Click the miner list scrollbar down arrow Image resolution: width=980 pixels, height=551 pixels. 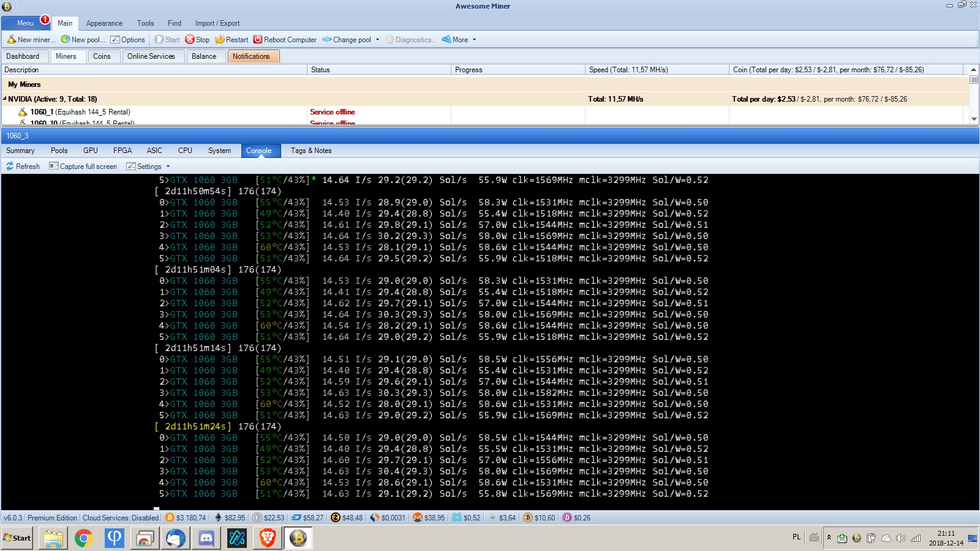point(974,119)
